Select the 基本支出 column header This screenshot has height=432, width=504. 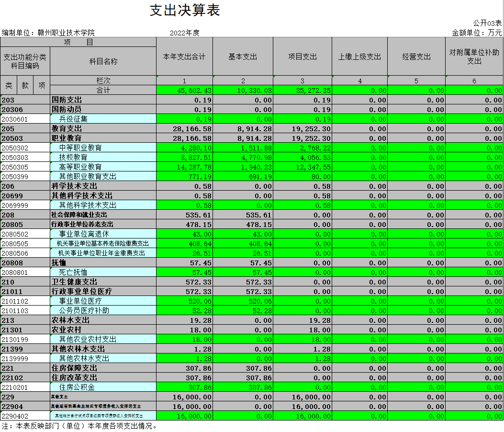coord(243,57)
